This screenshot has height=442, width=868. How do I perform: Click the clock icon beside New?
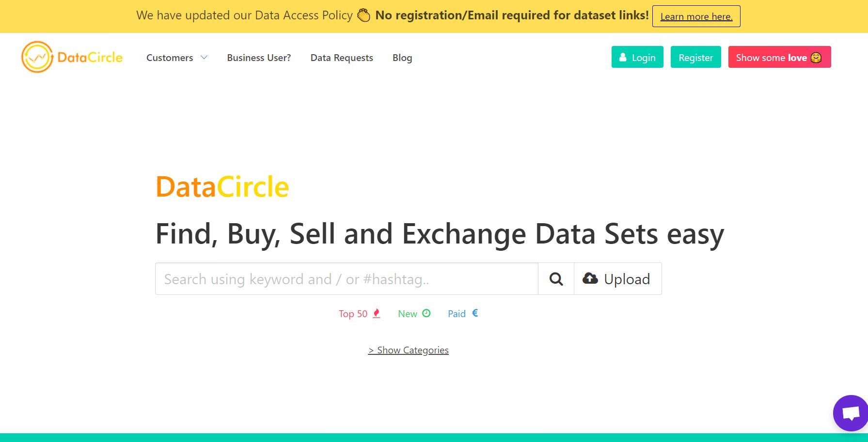(x=426, y=313)
